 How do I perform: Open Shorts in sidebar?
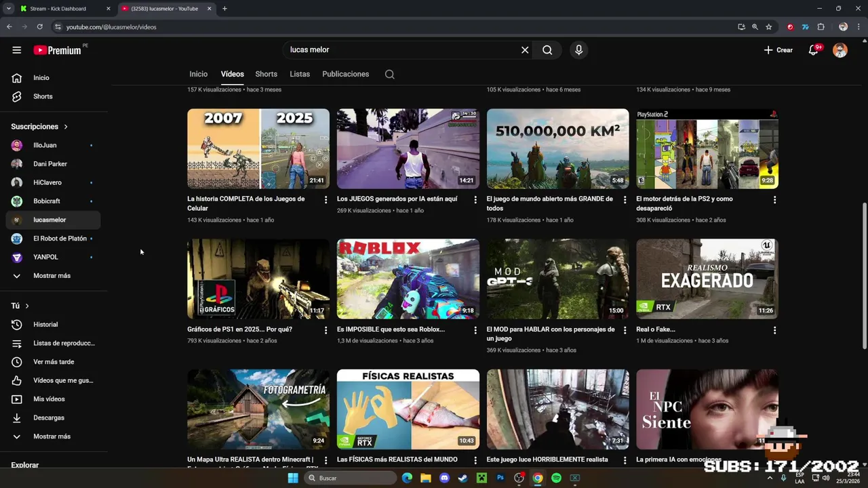point(53,96)
